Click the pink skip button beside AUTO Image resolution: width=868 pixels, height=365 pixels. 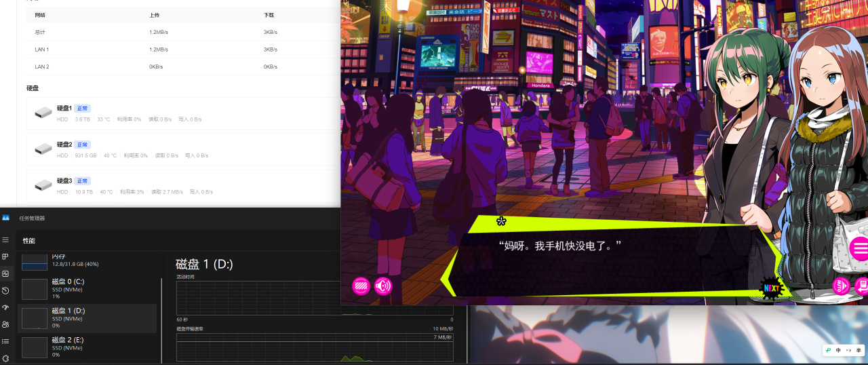[862, 286]
